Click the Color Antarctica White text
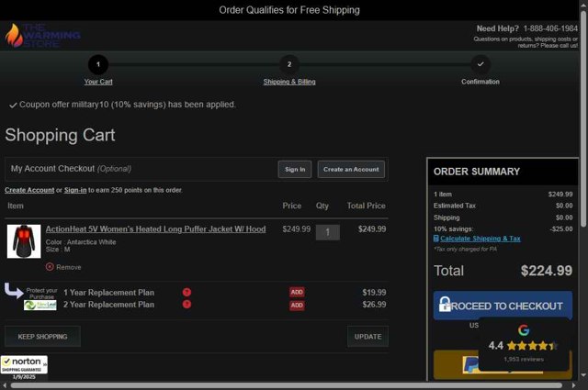Viewport: 588px width, 390px height. [x=81, y=242]
